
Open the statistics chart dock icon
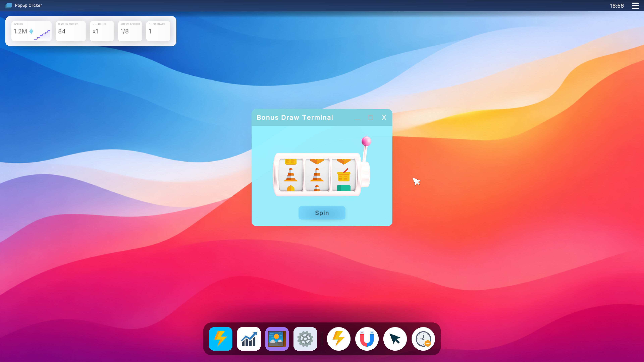(x=249, y=339)
